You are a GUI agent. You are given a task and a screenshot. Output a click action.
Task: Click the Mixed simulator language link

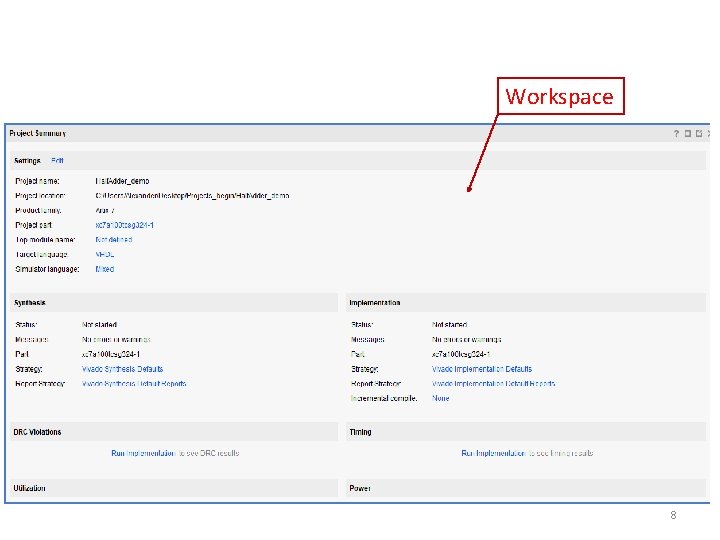105,269
